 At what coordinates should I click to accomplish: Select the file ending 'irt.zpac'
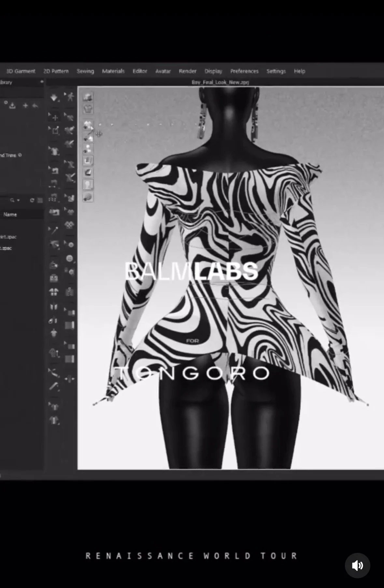[x=8, y=237]
